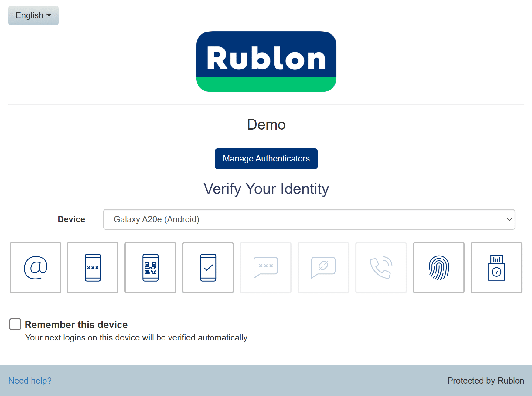Click the Manage Authenticators button
The image size is (532, 396).
(x=266, y=159)
